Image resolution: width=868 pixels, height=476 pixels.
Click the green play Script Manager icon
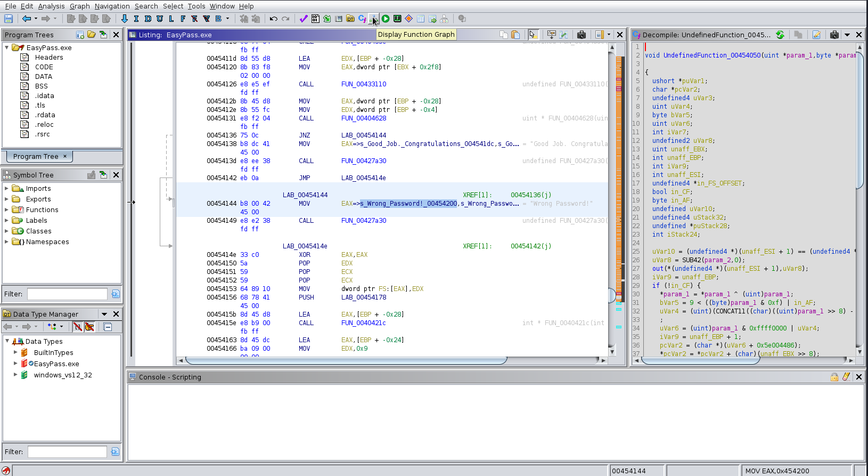pos(386,19)
